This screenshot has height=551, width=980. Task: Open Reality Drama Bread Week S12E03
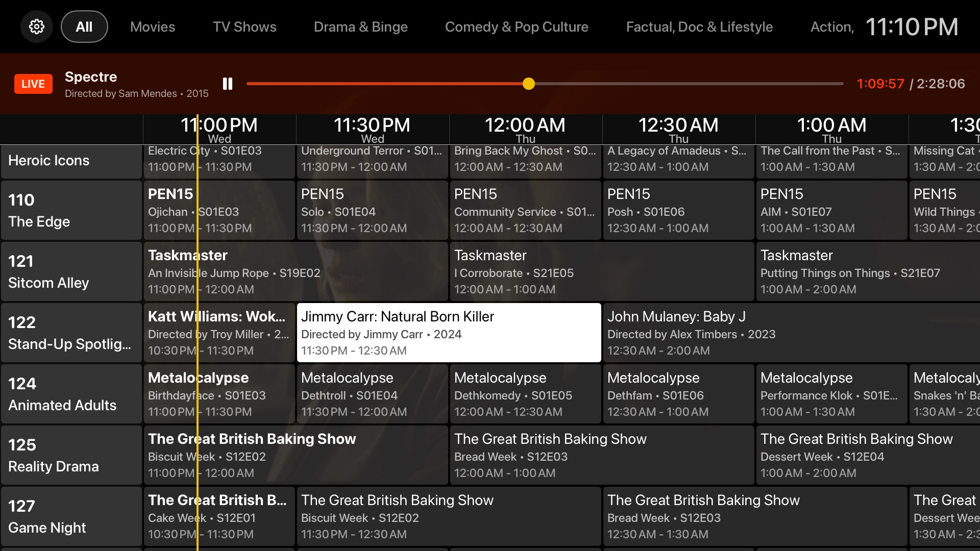click(x=602, y=455)
